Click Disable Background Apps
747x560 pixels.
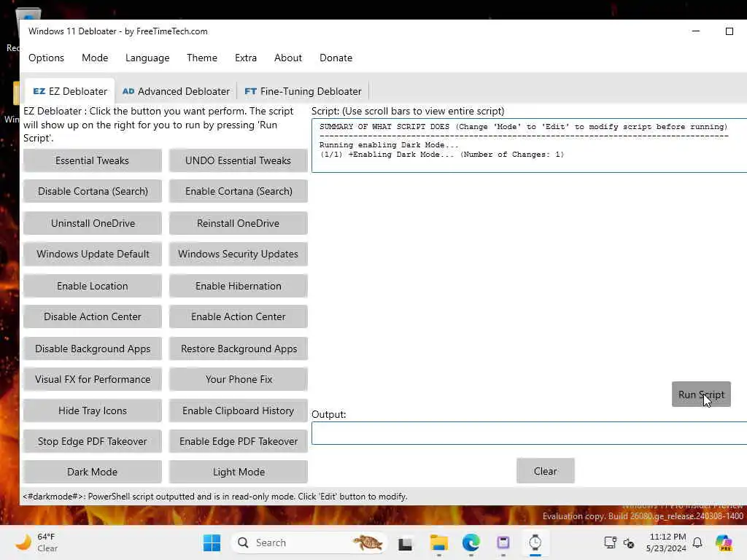point(93,349)
